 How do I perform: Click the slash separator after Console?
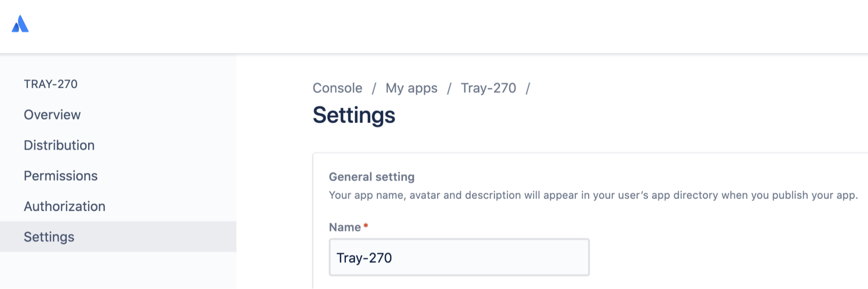pyautogui.click(x=374, y=89)
